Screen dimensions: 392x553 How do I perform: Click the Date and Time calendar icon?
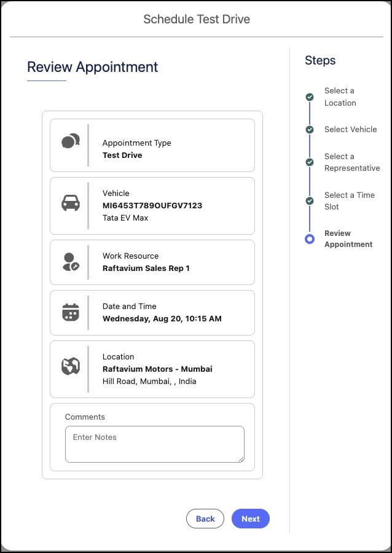pos(71,312)
